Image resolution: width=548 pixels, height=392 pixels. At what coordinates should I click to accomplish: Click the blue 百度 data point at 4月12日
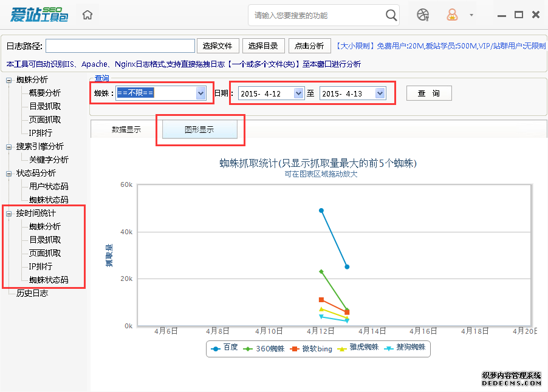pyautogui.click(x=321, y=211)
